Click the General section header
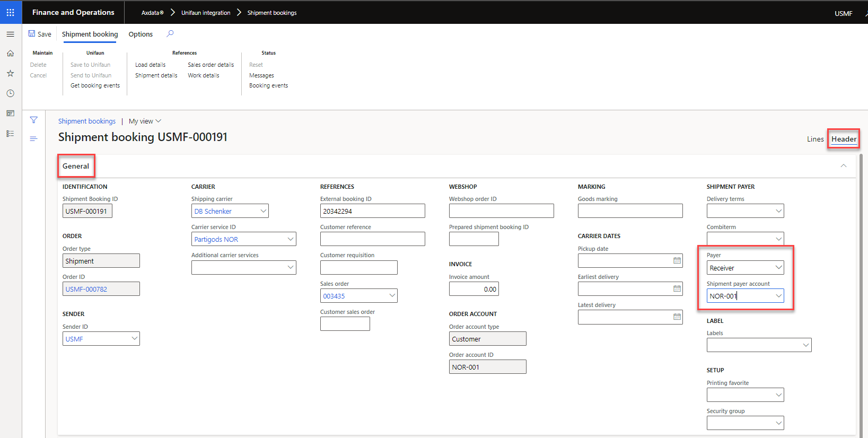 pyautogui.click(x=76, y=166)
